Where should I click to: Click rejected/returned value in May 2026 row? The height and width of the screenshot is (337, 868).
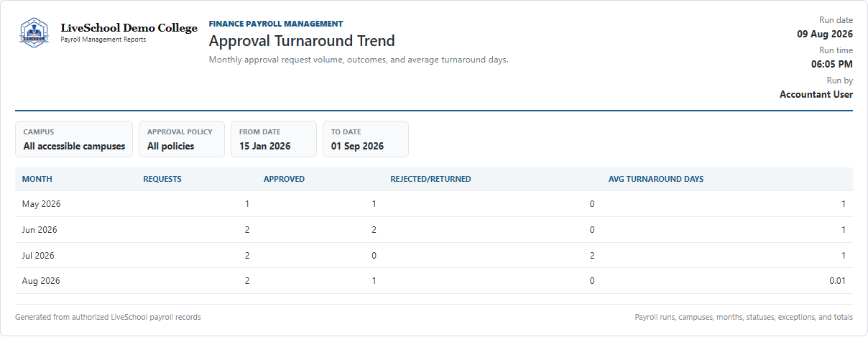[592, 204]
